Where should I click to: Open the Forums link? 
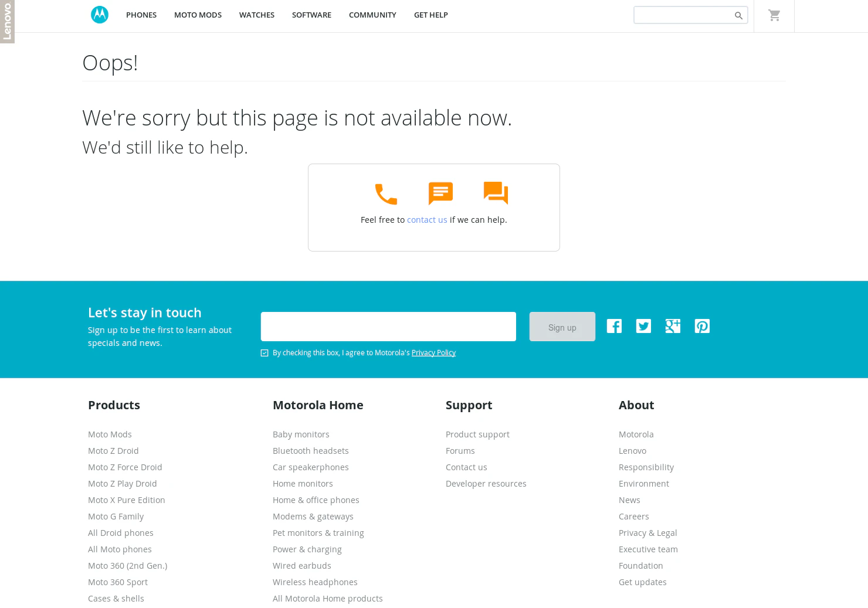[x=460, y=451]
